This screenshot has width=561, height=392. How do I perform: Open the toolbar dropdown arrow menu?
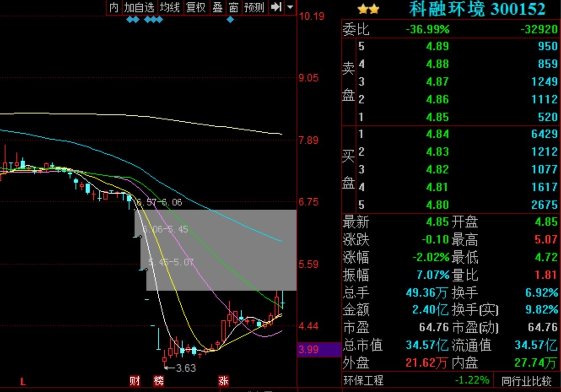coord(290,7)
